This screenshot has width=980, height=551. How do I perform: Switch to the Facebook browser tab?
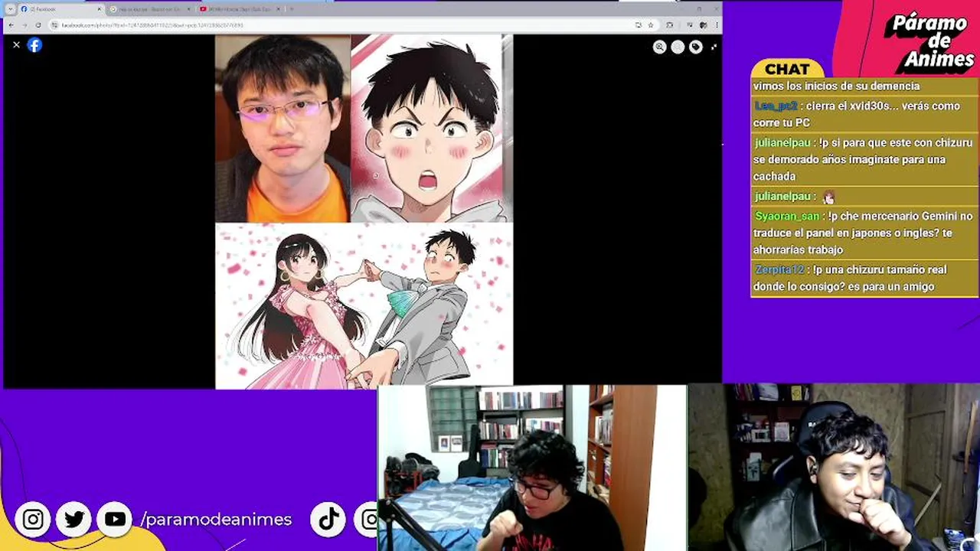coord(60,9)
